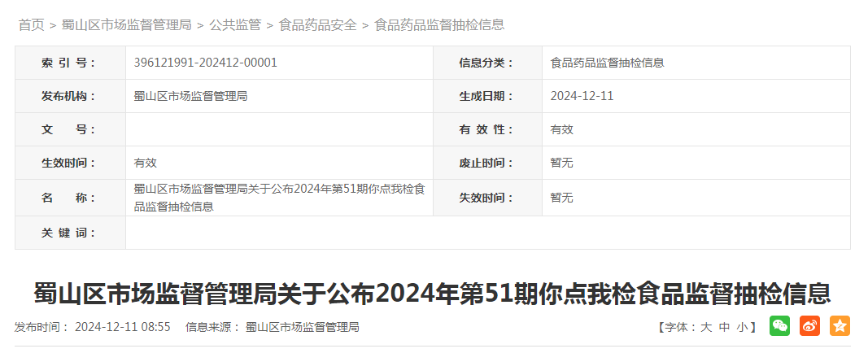
Task: Set font size to 中
Action: (x=724, y=327)
